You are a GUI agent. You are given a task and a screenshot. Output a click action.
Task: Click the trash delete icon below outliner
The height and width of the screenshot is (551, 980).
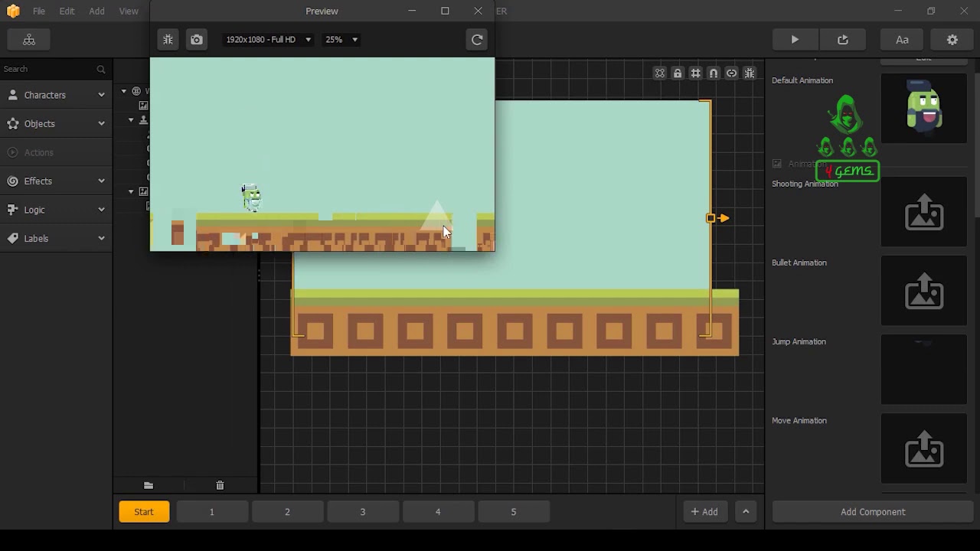coord(220,485)
